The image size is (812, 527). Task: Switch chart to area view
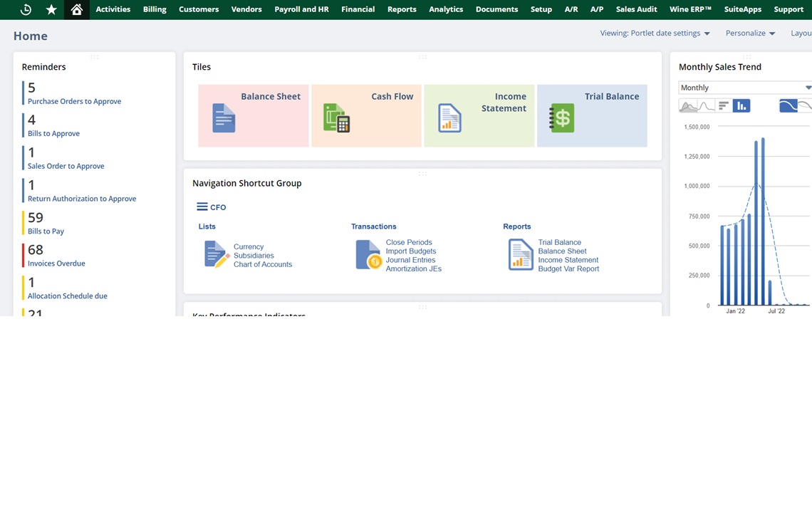[x=688, y=106]
